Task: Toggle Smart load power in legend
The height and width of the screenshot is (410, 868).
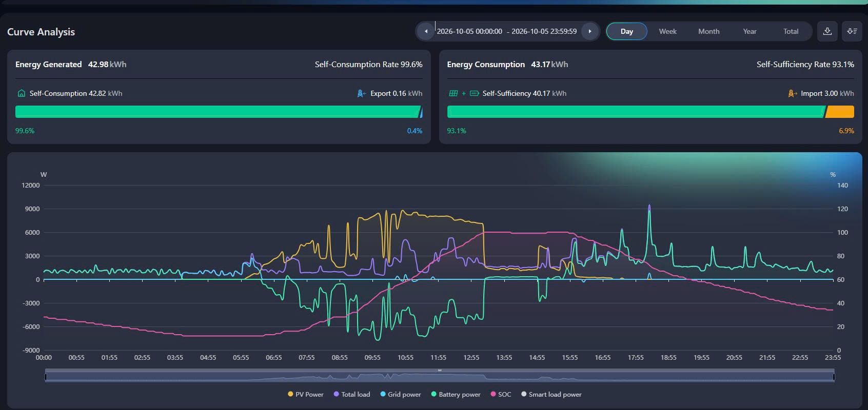Action: 551,394
